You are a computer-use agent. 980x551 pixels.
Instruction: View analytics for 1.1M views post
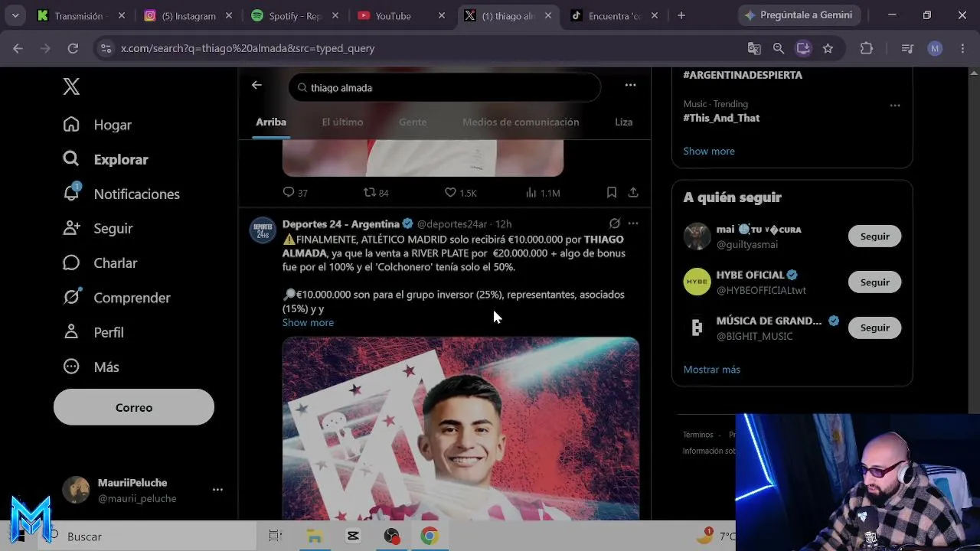(x=531, y=192)
